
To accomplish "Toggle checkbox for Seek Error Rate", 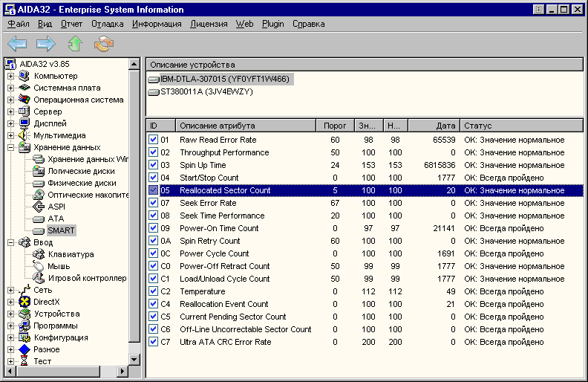I will pos(153,203).
